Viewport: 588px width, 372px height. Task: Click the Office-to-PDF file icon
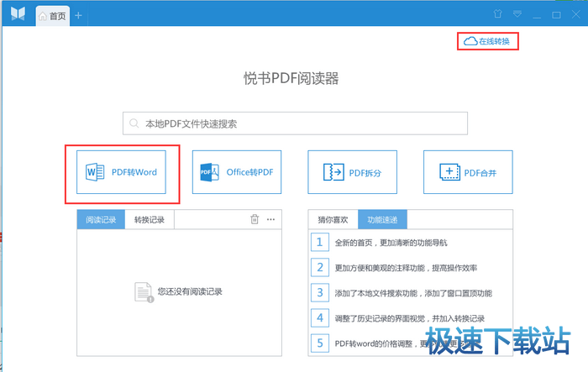pos(209,172)
